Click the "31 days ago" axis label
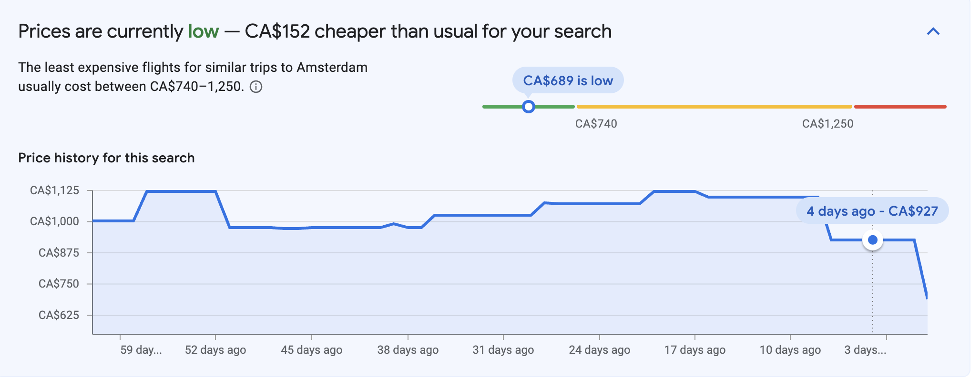The width and height of the screenshot is (980, 379). 503,350
